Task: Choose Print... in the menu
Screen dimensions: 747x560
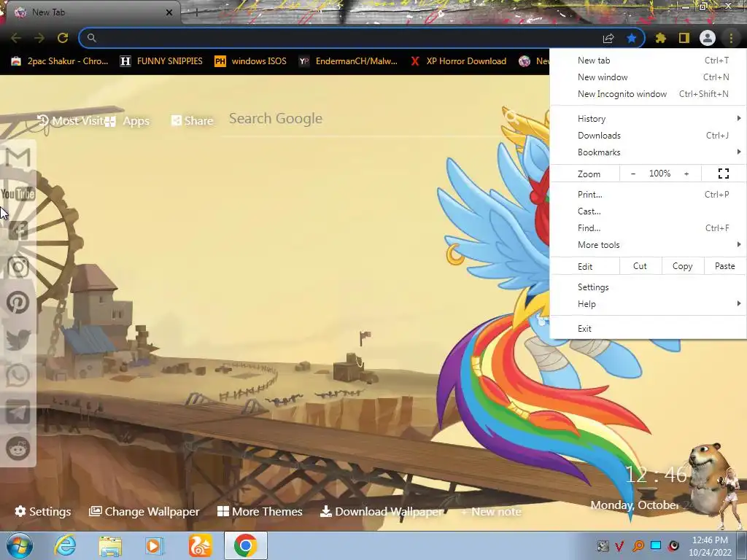Action: click(x=649, y=194)
